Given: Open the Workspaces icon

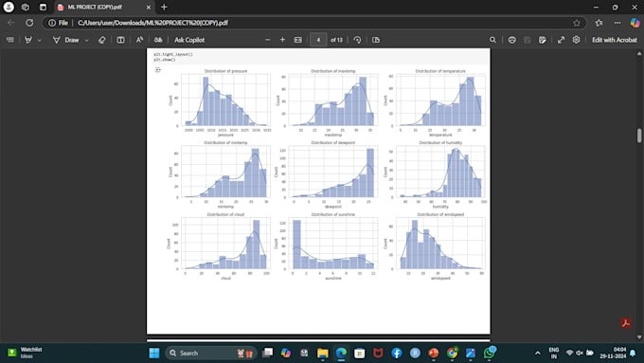Looking at the screenshot, I should click(26, 7).
